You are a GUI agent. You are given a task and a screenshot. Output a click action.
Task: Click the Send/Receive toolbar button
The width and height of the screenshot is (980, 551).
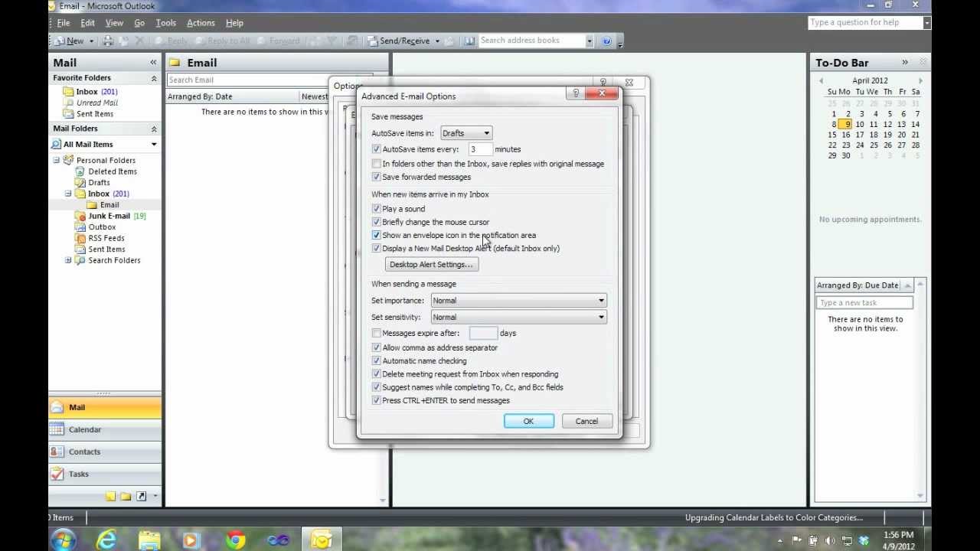point(398,41)
